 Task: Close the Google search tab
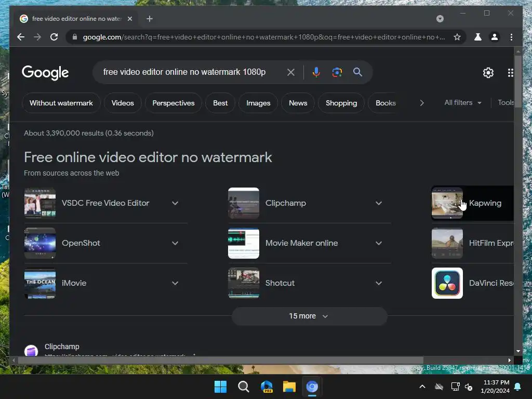pos(129,19)
